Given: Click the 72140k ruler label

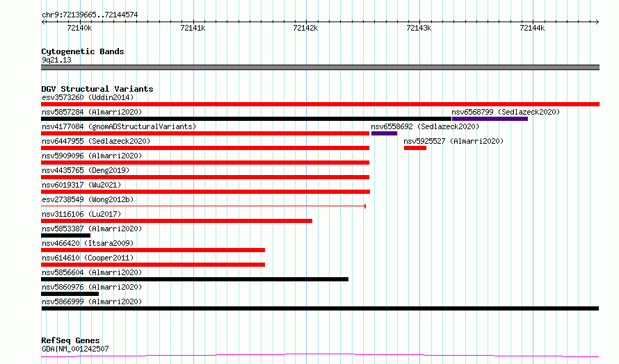Looking at the screenshot, I should (x=79, y=28).
